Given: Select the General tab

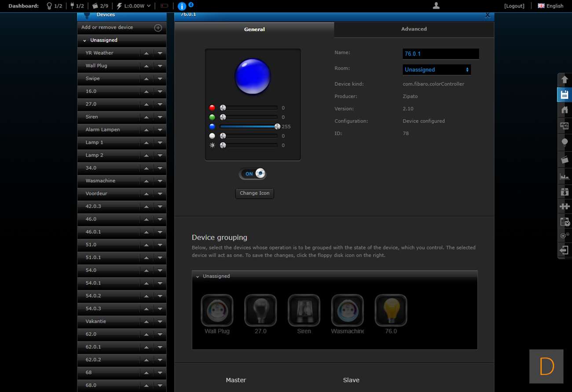Looking at the screenshot, I should pyautogui.click(x=254, y=29).
